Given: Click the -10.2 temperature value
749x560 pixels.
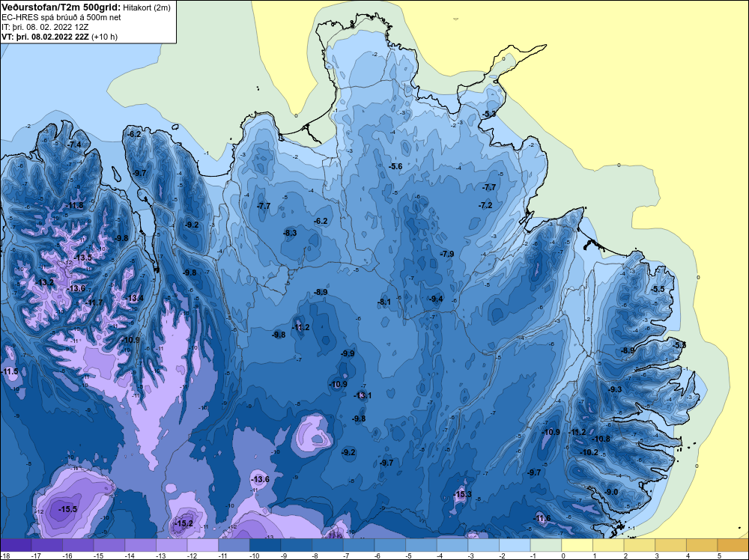Looking at the screenshot, I should tap(589, 452).
